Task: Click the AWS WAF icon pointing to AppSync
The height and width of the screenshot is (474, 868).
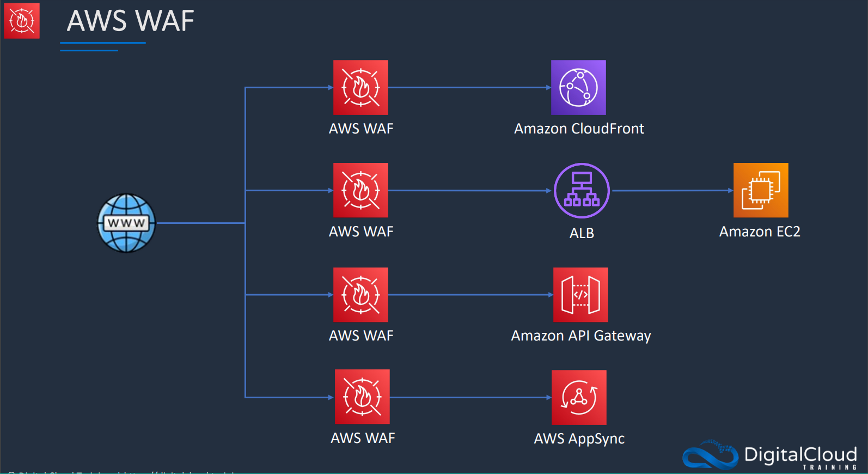Action: 362,397
